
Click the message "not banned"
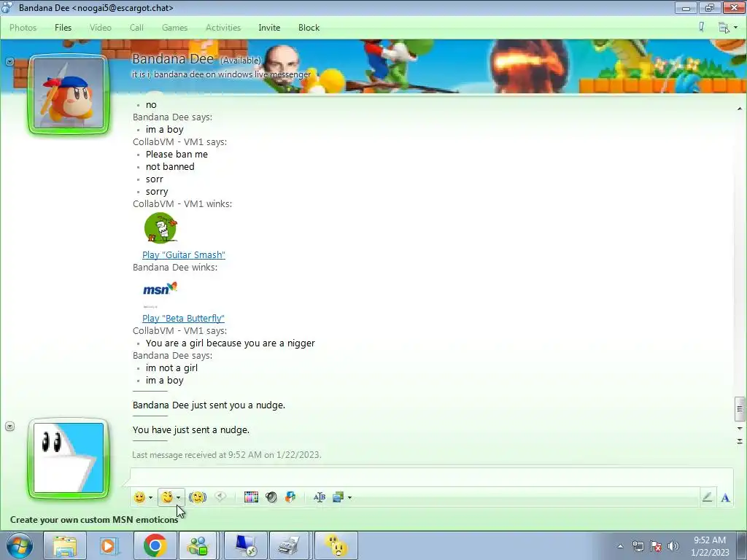click(170, 167)
